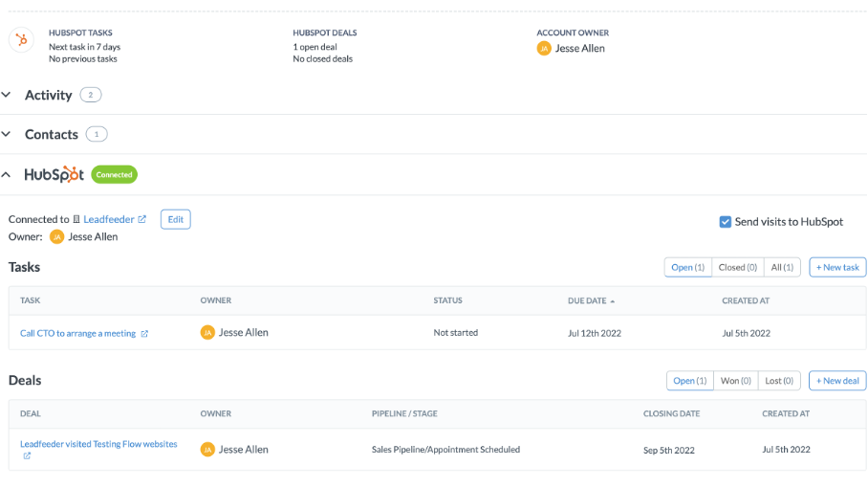Select the All (1) tasks filter
The width and height of the screenshot is (868, 488).
[782, 268]
